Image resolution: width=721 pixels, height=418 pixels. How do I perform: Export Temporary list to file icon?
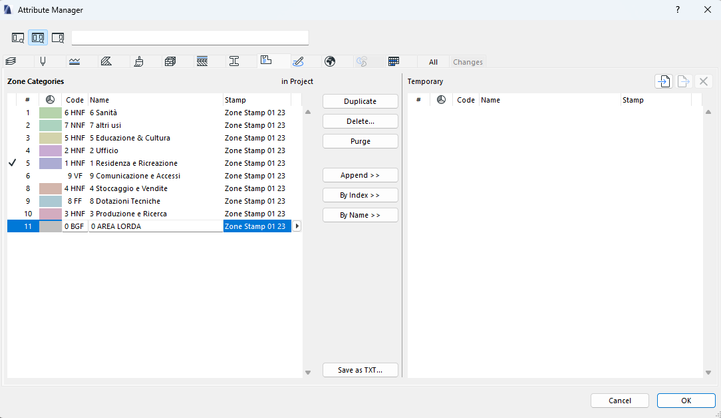point(683,81)
